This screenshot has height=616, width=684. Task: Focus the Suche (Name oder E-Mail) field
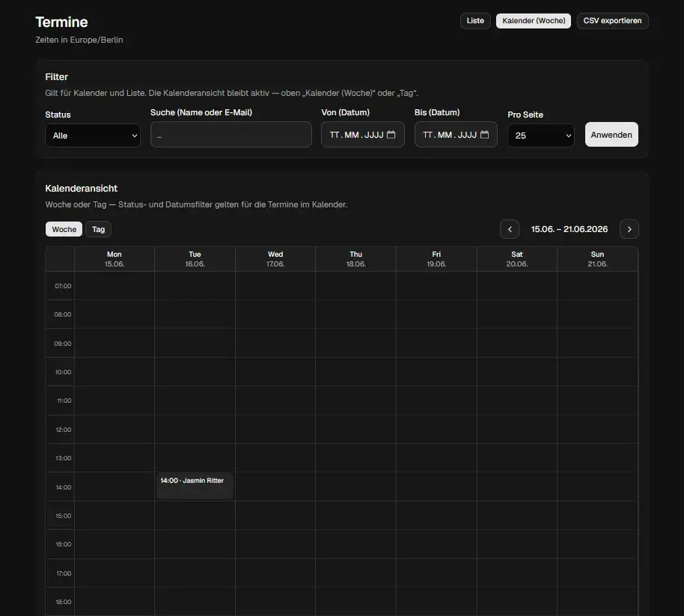(x=230, y=135)
